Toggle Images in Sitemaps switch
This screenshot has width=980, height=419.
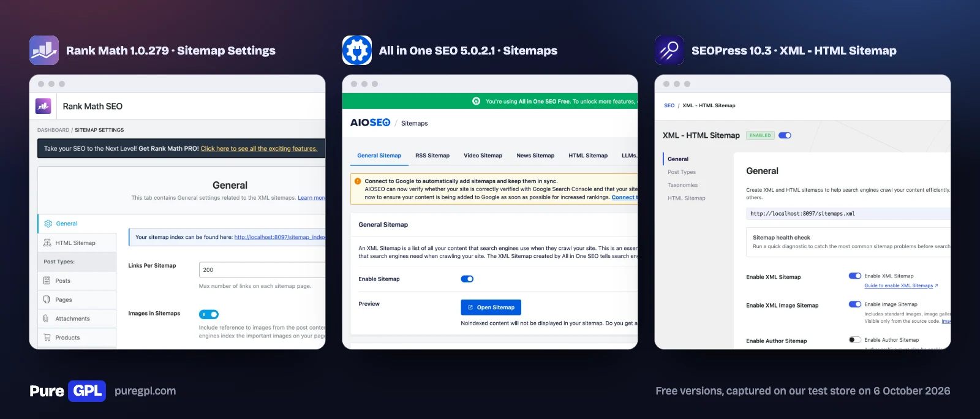click(209, 314)
